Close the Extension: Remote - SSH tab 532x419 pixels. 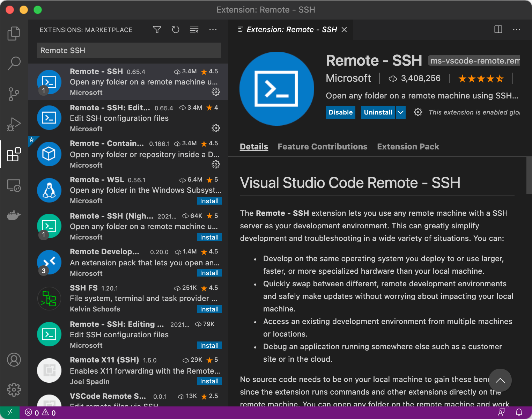coord(344,30)
